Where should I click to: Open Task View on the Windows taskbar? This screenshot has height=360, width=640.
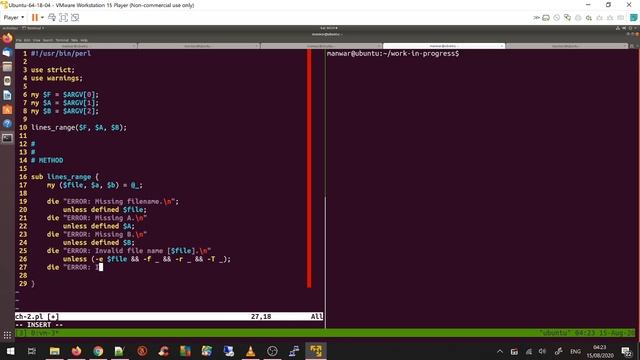[32, 351]
